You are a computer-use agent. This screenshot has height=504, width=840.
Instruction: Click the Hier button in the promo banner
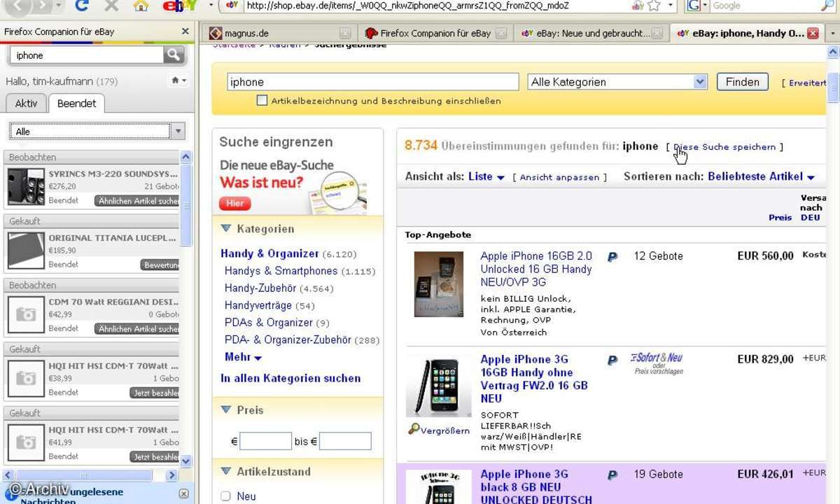point(234,203)
